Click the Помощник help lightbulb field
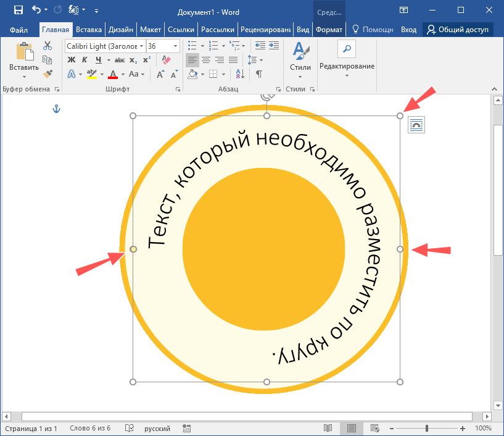This screenshot has height=436, width=504. pyautogui.click(x=373, y=30)
